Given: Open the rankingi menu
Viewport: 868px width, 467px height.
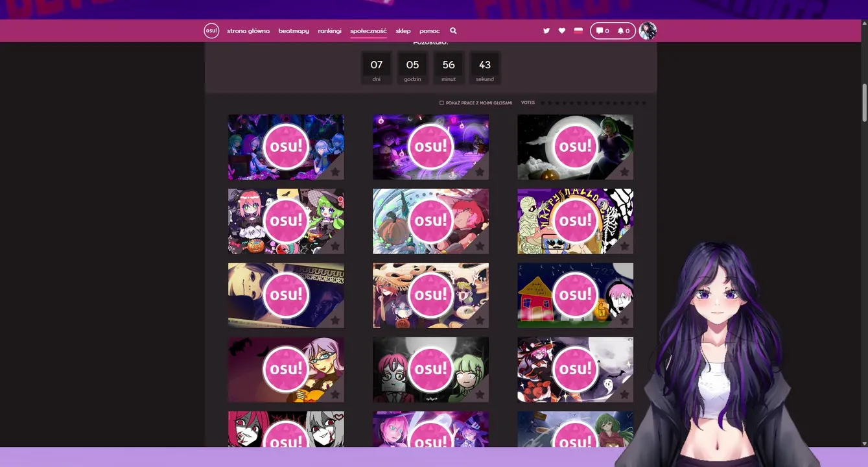Looking at the screenshot, I should pos(329,30).
